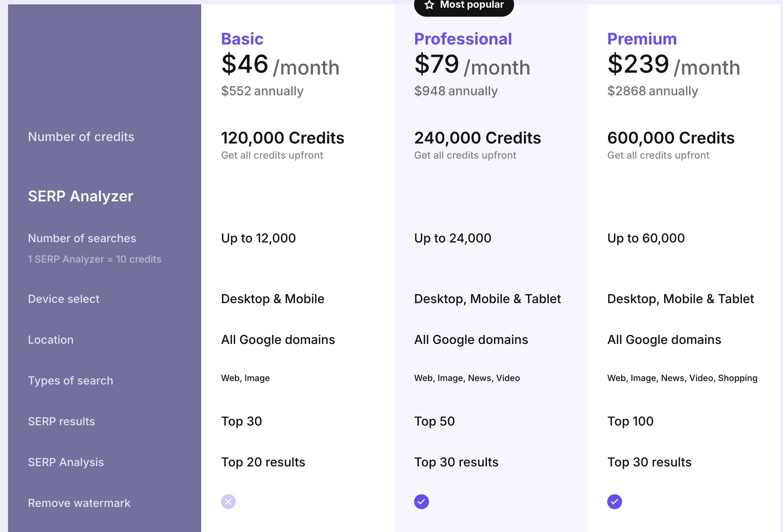Click the SERP Analyzer section heading
The width and height of the screenshot is (783, 532).
tap(80, 196)
